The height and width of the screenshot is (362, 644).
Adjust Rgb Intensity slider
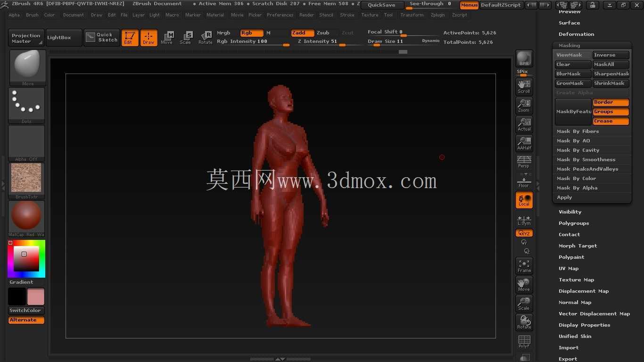pos(253,42)
